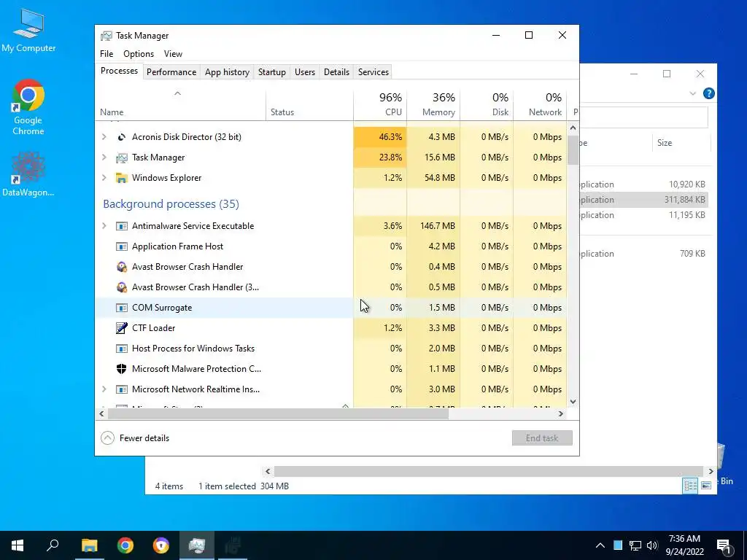Switch Explorer window to large icons view
Image resolution: width=747 pixels, height=560 pixels.
coord(706,485)
